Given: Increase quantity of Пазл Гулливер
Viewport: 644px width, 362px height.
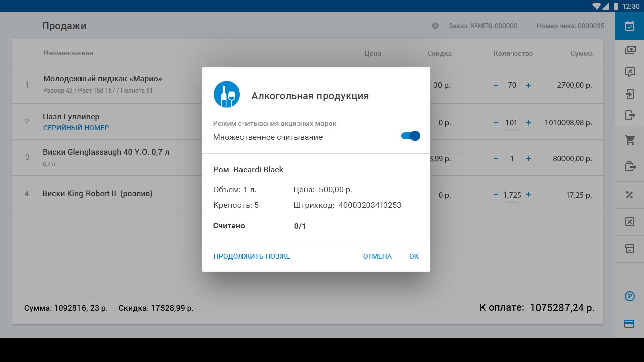Looking at the screenshot, I should pos(528,123).
